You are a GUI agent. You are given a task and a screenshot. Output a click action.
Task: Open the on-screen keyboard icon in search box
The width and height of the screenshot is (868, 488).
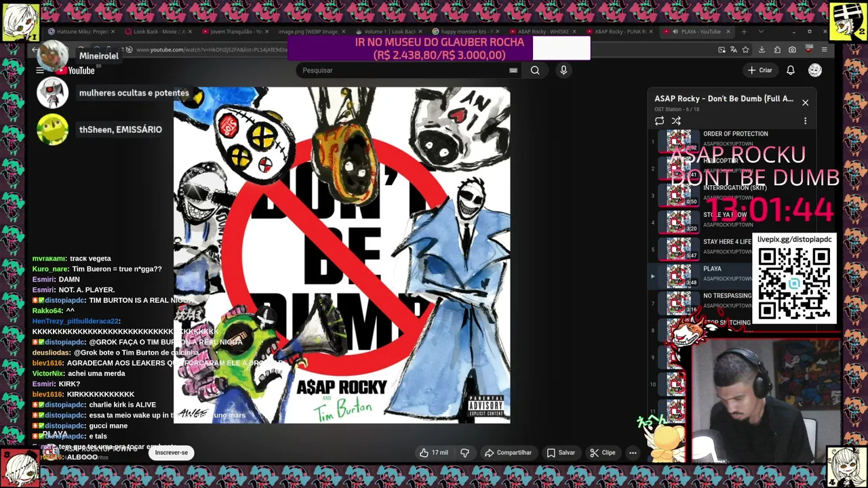click(x=513, y=70)
